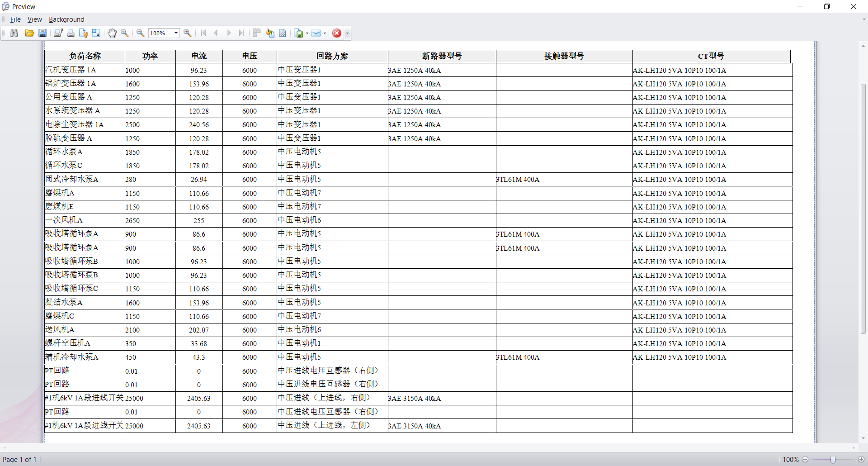This screenshot has width=868, height=466.
Task: Select the 螺杆空压机A cell
Action: (85, 343)
